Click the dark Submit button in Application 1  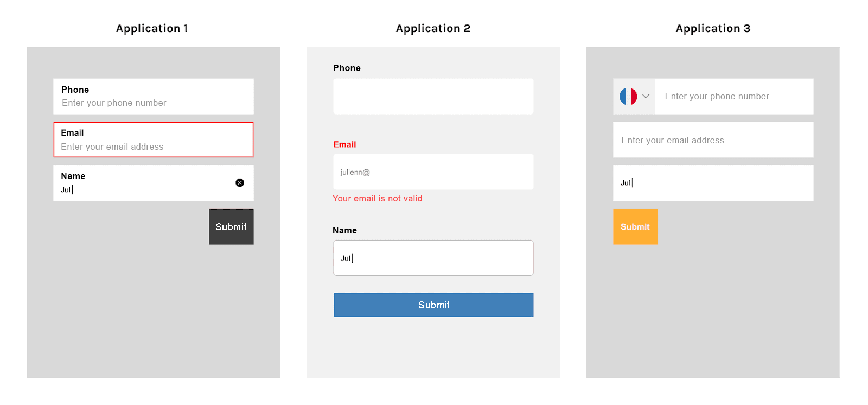point(231,227)
